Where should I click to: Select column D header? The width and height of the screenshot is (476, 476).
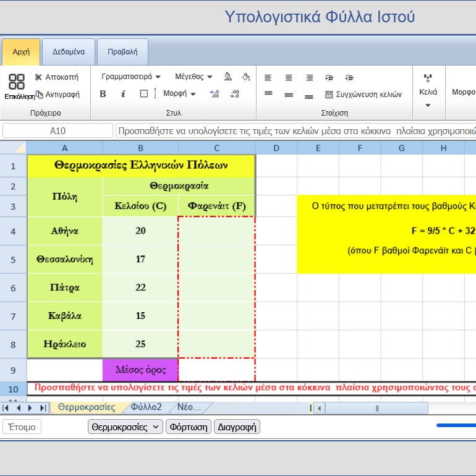pos(276,148)
